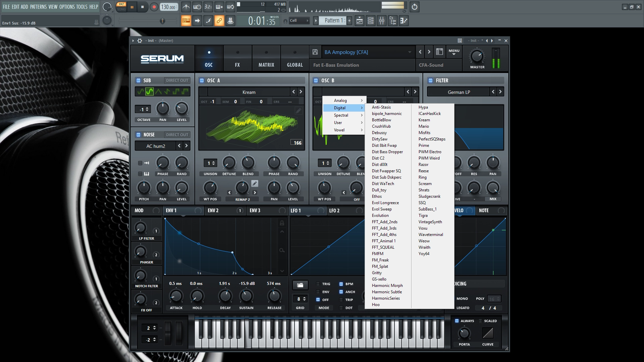This screenshot has height=362, width=644.
Task: Select next OSC A wavetable after Kream
Action: pyautogui.click(x=301, y=92)
